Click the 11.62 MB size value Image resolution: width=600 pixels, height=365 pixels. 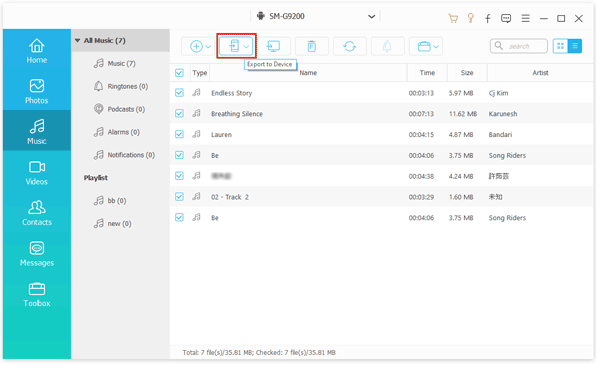[463, 114]
